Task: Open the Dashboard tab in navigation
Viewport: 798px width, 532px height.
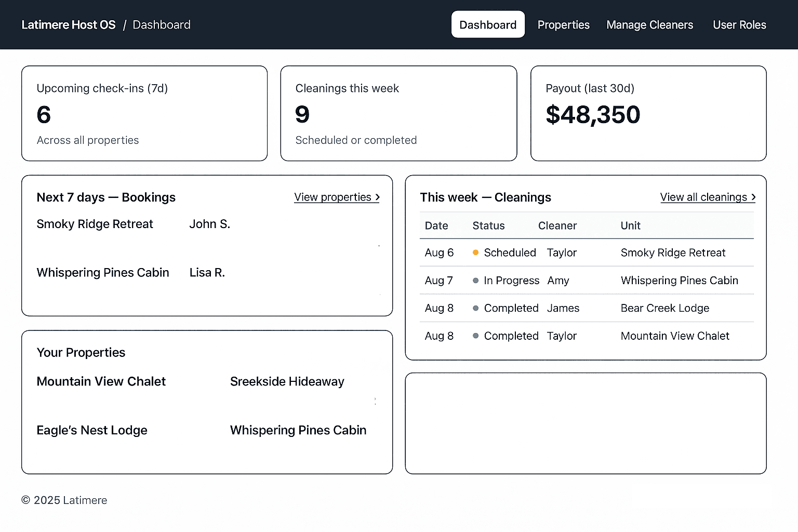Action: pyautogui.click(x=488, y=24)
